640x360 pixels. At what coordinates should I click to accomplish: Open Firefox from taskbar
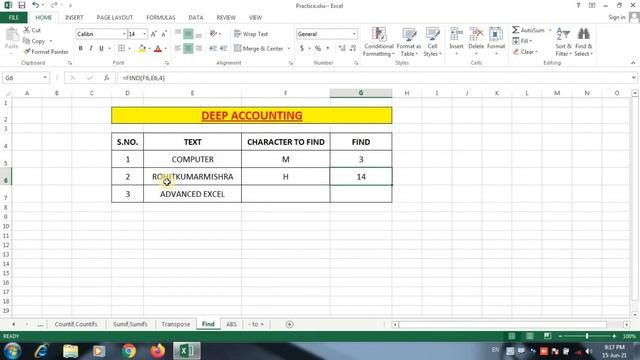tap(158, 351)
